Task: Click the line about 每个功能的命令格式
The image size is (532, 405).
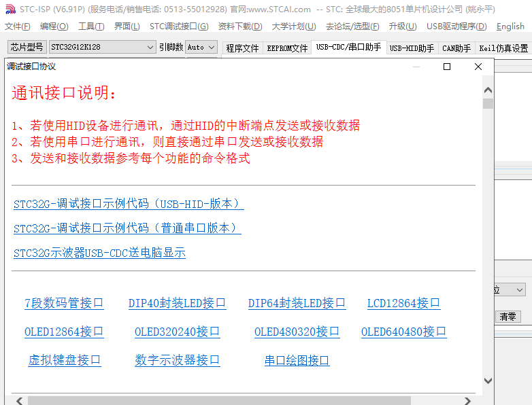Action: (131, 158)
